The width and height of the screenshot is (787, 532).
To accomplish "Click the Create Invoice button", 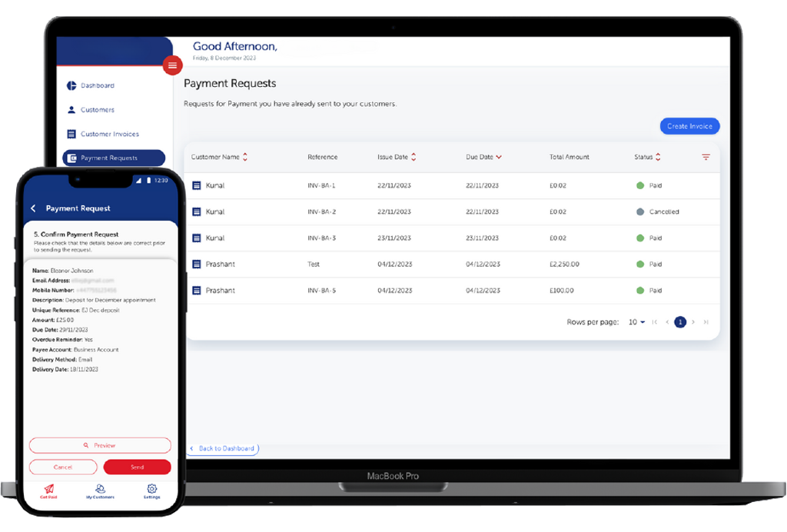I will [689, 126].
